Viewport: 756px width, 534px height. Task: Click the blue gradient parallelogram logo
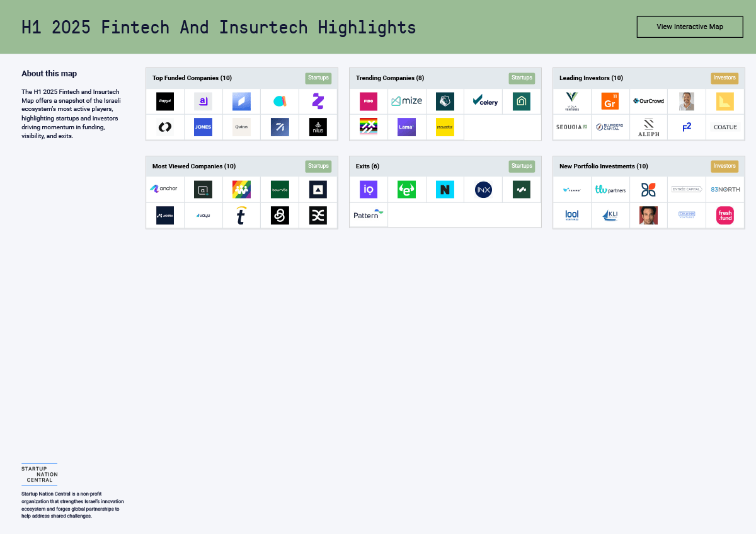[241, 102]
